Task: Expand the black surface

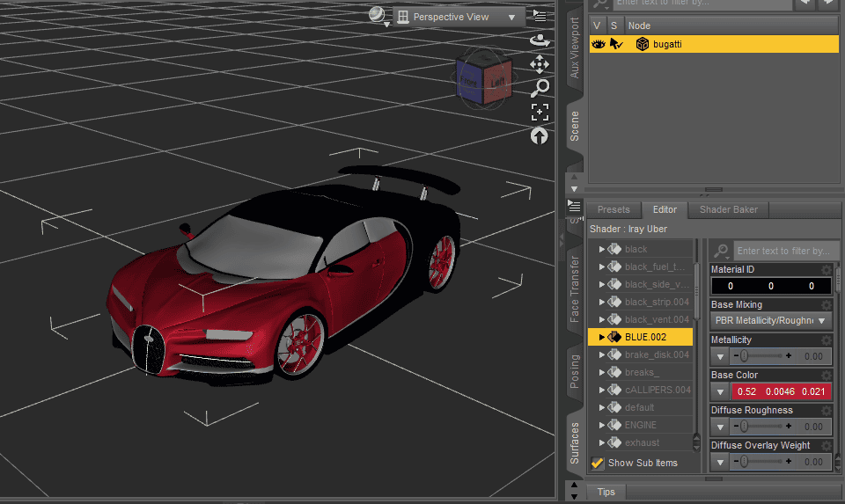Action: [601, 249]
